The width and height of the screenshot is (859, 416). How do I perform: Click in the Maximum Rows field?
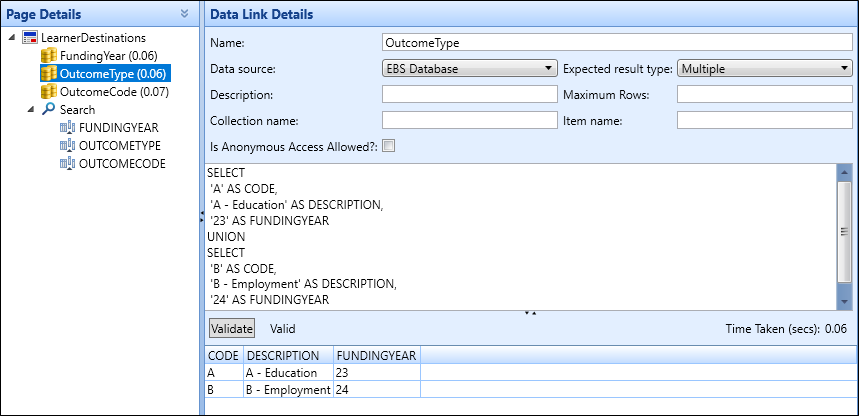pos(763,95)
